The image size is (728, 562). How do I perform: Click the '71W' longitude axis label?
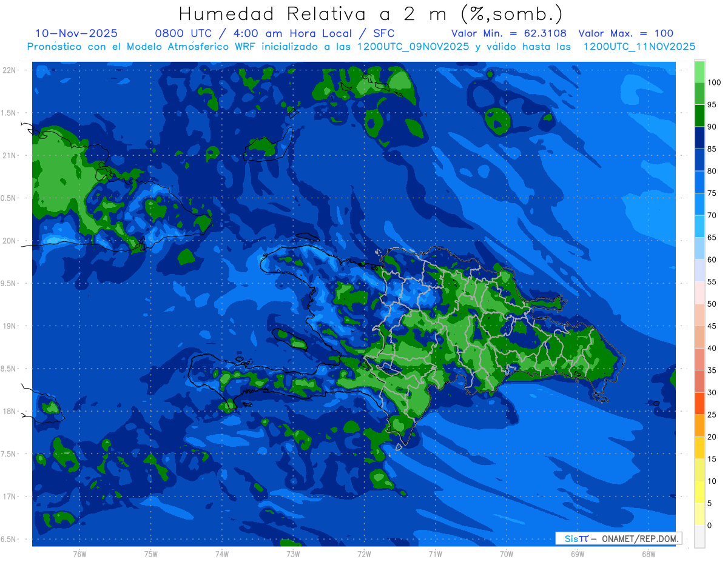click(435, 554)
